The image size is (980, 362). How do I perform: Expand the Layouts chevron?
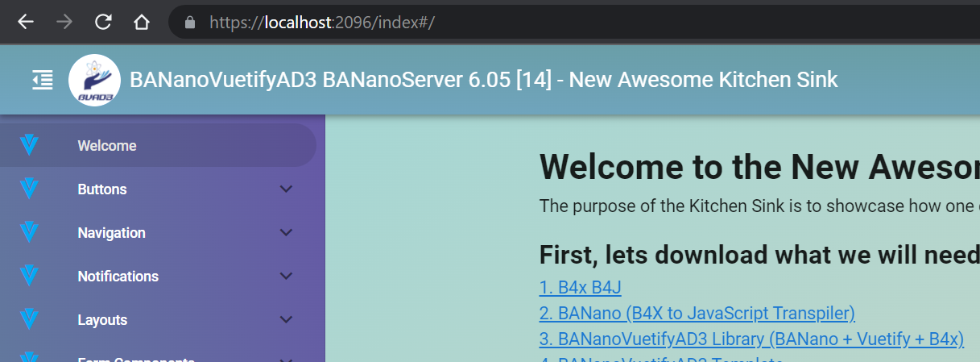point(286,320)
